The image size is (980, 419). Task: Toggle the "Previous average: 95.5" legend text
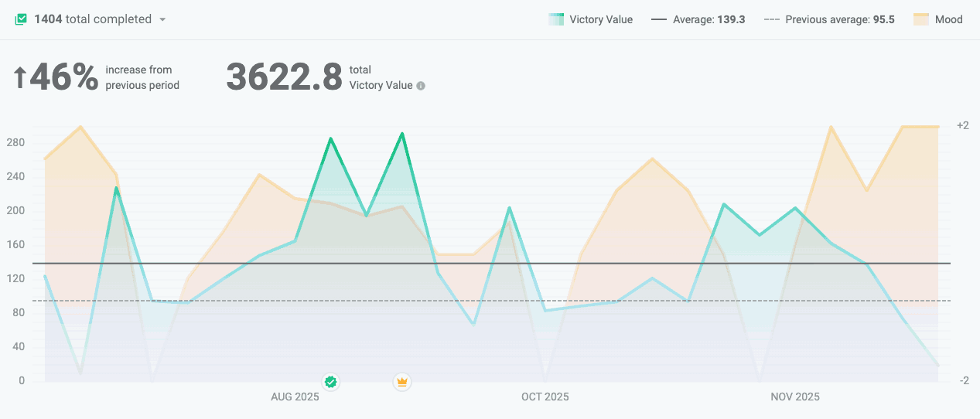840,20
